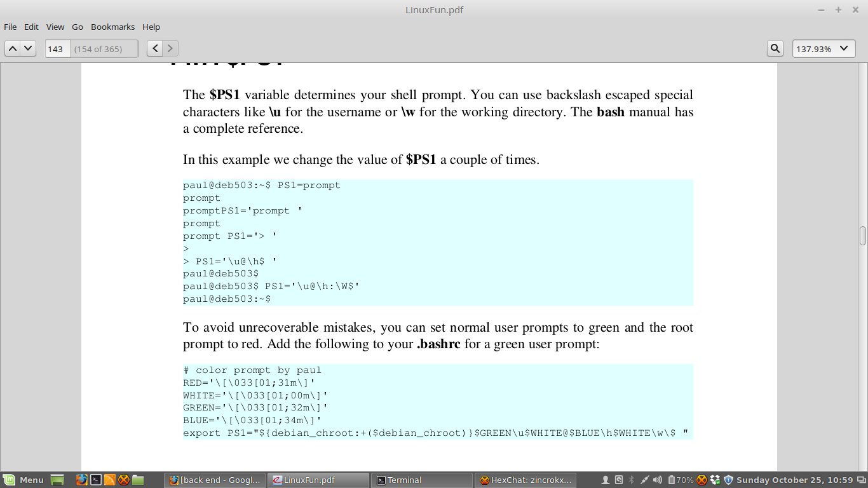The height and width of the screenshot is (488, 868).
Task: Open the network connection tray icon
Action: (644, 480)
